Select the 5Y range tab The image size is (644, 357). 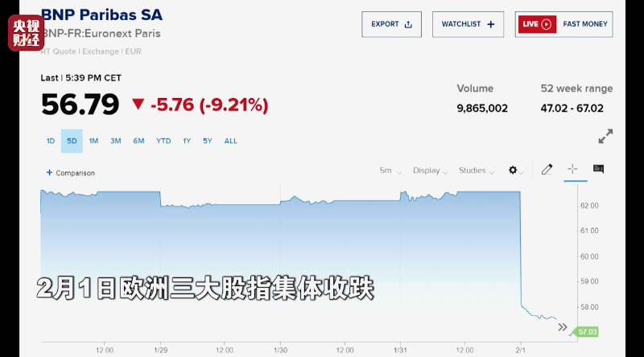(x=208, y=141)
